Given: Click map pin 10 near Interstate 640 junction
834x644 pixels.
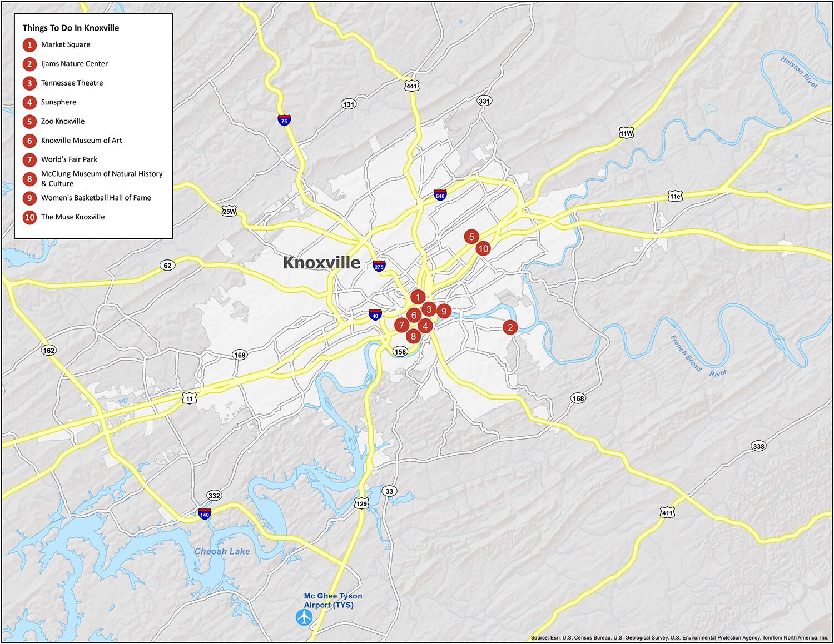Looking at the screenshot, I should 483,249.
